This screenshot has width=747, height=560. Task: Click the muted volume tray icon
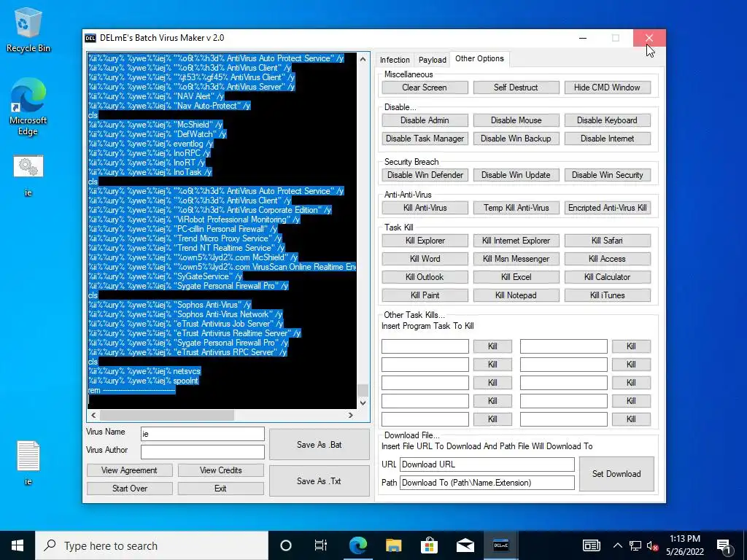click(652, 545)
